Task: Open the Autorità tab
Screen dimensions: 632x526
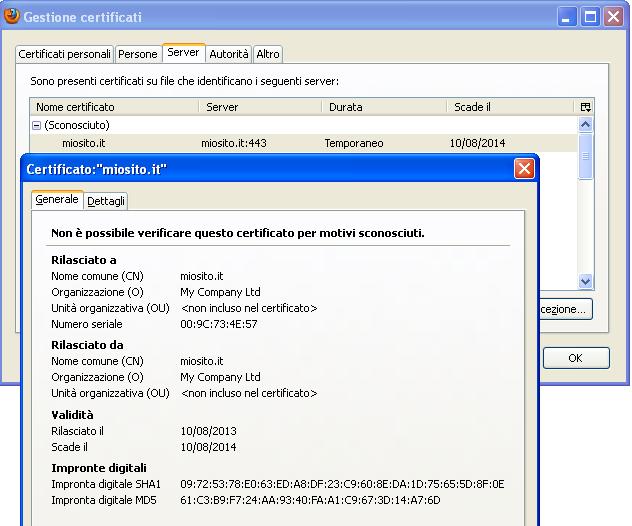Action: click(229, 54)
